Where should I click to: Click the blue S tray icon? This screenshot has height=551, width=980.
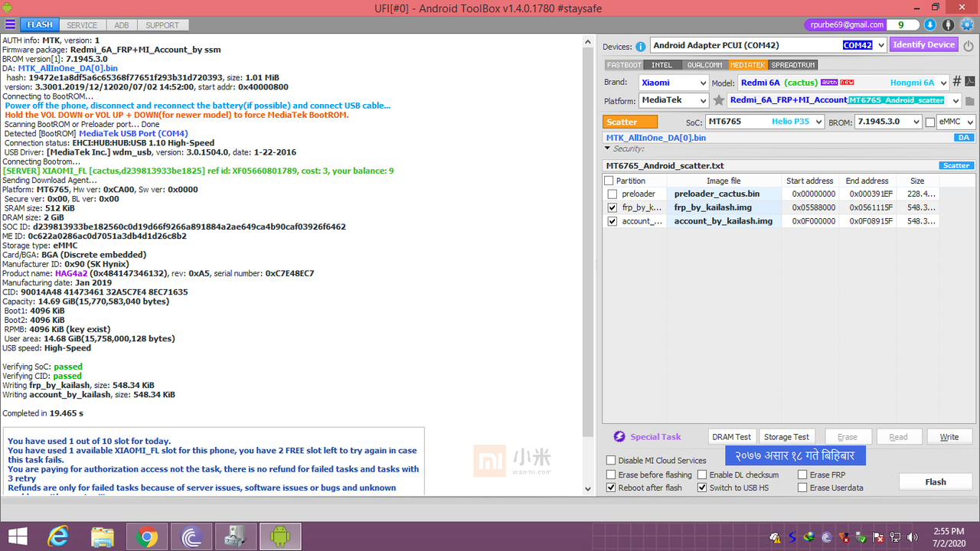coord(792,538)
